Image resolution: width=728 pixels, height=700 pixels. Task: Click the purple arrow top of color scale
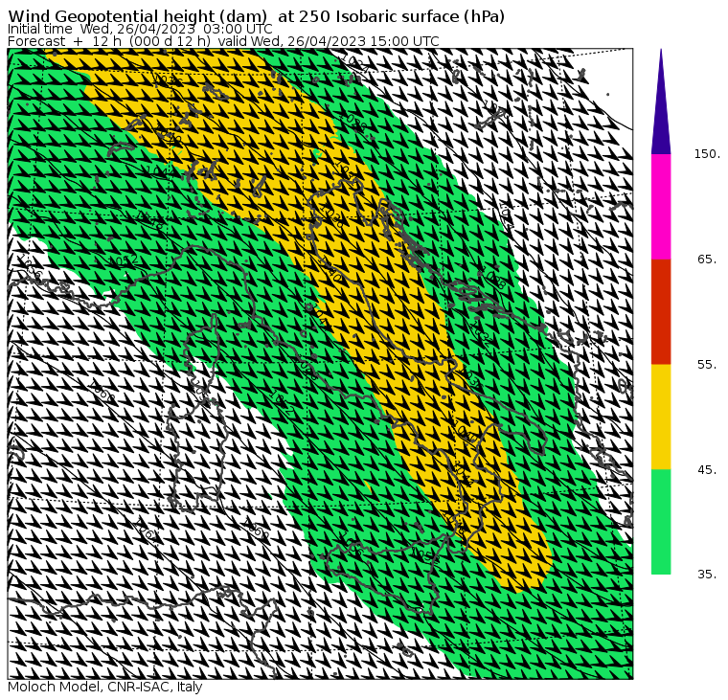coord(661,102)
